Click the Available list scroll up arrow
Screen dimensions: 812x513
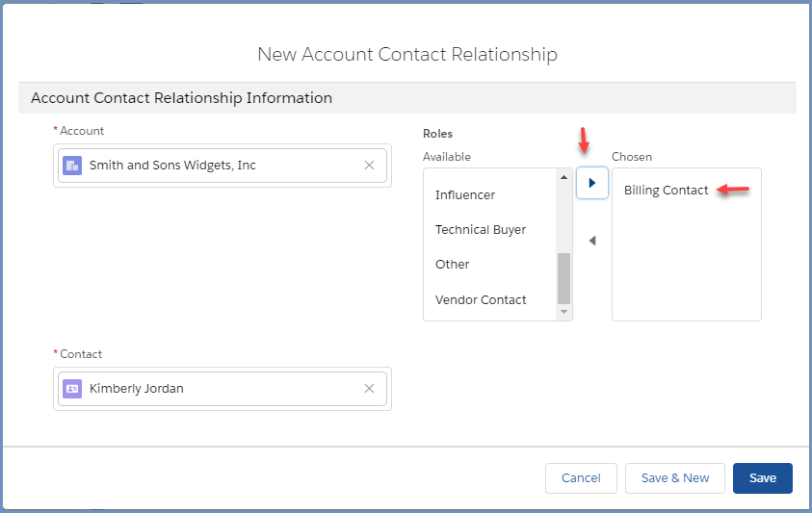coord(563,177)
